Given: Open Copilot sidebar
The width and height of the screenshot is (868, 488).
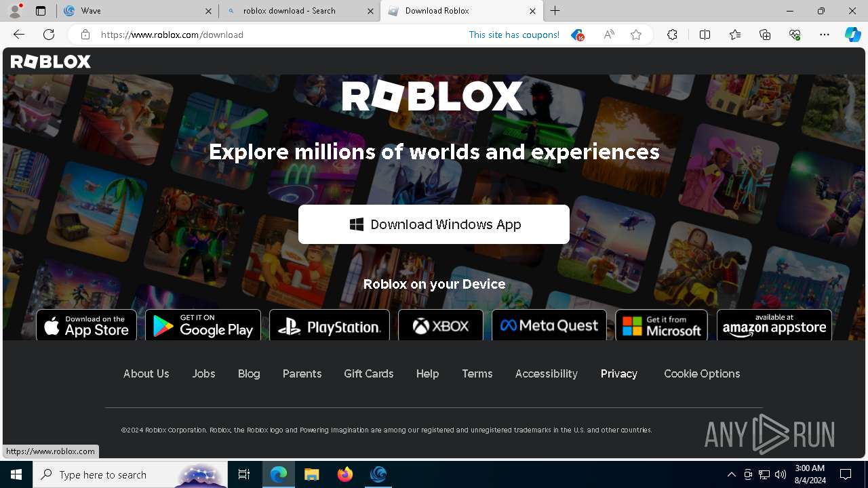Looking at the screenshot, I should pos(852,35).
